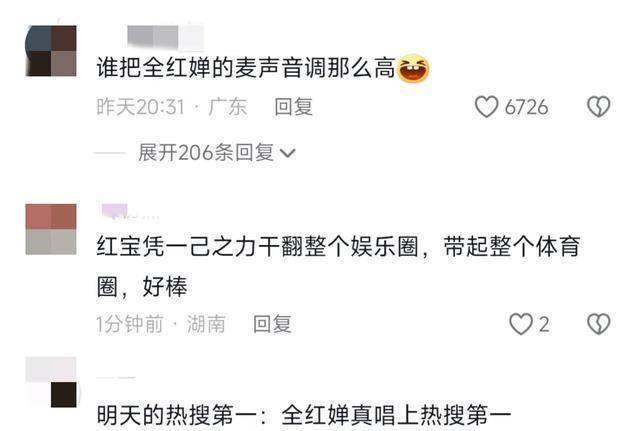Reply to the 广东 comment
Image resolution: width=640 pixels, height=431 pixels.
click(x=293, y=107)
